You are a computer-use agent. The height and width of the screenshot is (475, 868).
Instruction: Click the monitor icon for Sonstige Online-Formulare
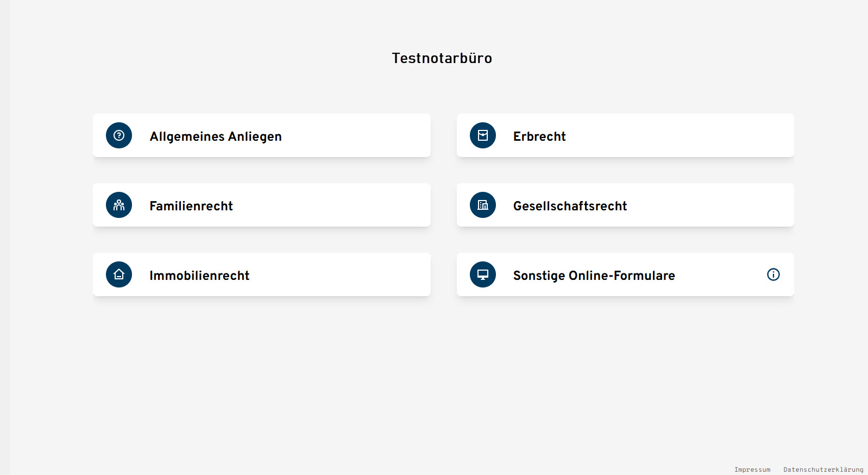click(x=483, y=274)
